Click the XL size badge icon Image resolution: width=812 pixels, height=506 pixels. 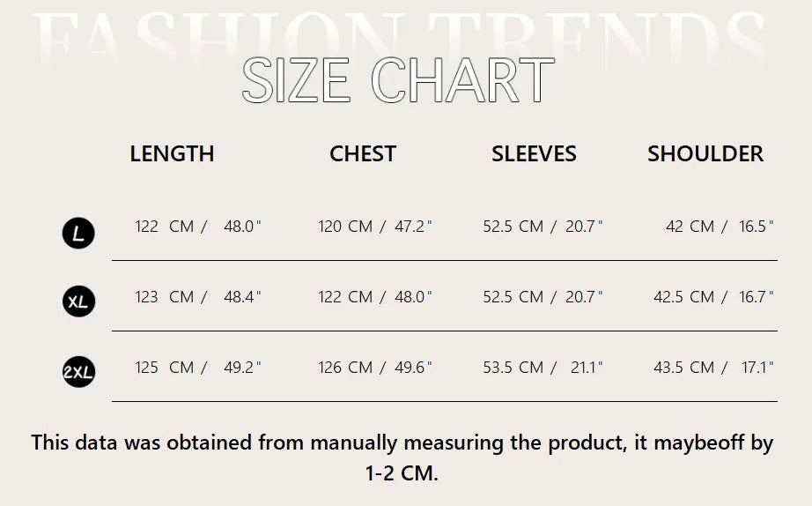tap(78, 301)
